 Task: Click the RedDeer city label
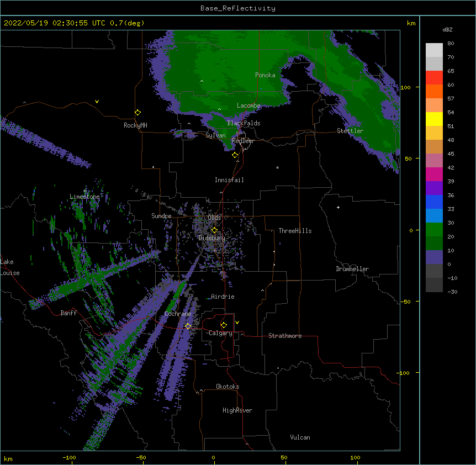pos(243,141)
